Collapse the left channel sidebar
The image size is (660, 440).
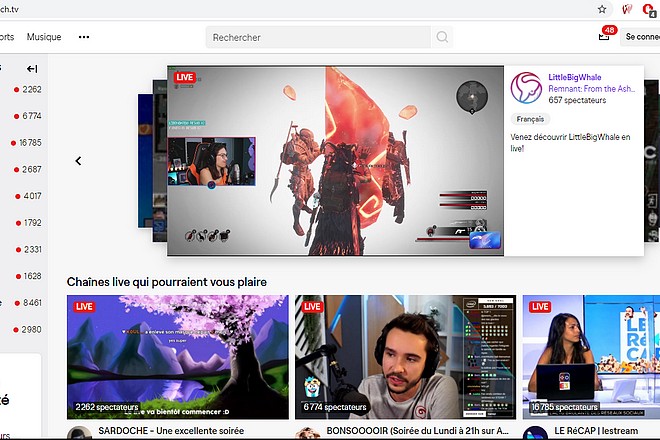[32, 69]
